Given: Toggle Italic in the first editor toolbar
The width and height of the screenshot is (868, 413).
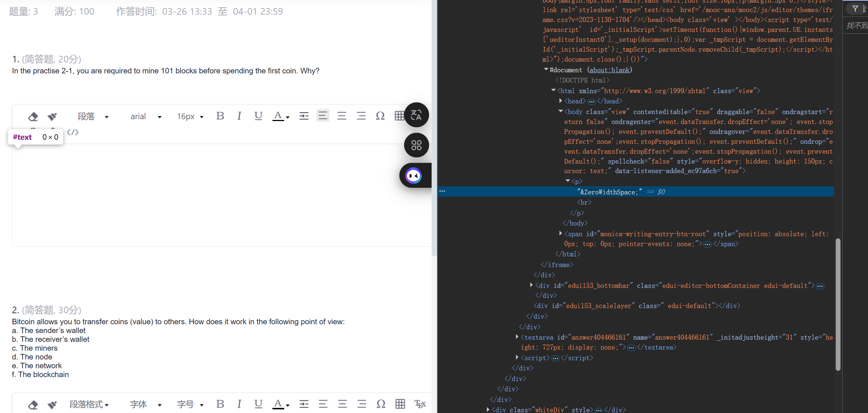Looking at the screenshot, I should click(x=239, y=116).
